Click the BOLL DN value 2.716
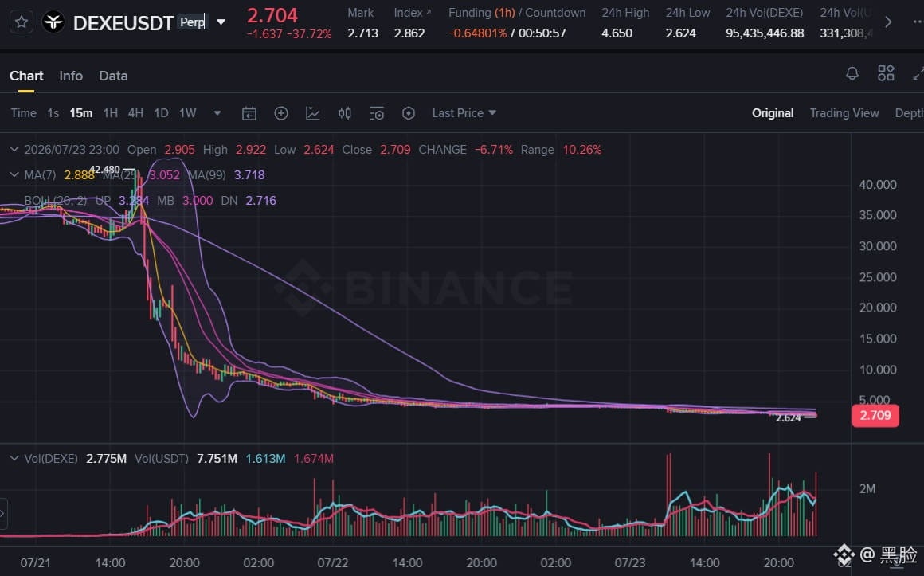This screenshot has width=924, height=576. [x=260, y=201]
